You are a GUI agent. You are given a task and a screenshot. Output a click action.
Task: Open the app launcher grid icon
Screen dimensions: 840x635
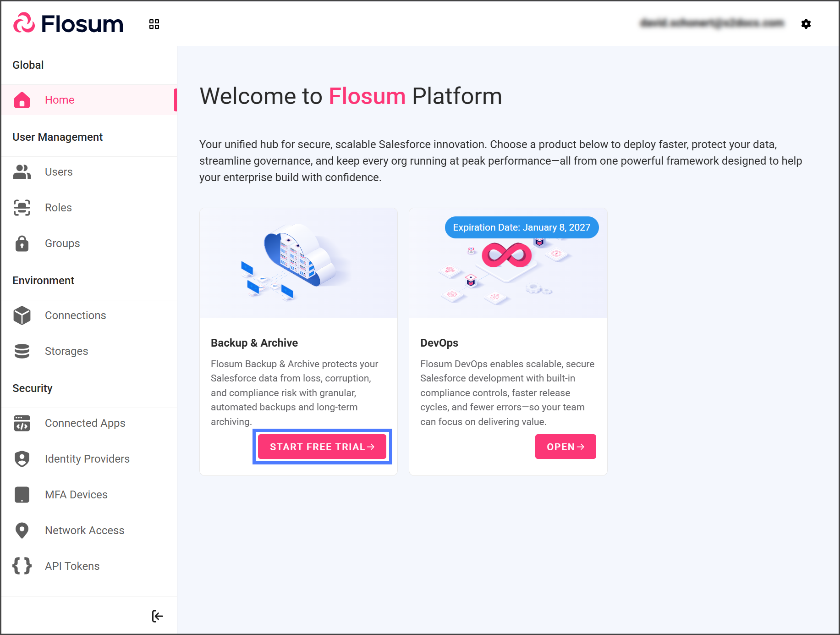tap(154, 24)
